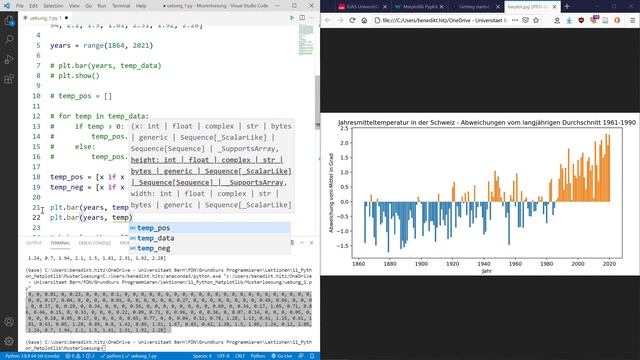Kill the terminal with trash icon
The width and height of the screenshot is (640, 360).
pyautogui.click(x=292, y=243)
